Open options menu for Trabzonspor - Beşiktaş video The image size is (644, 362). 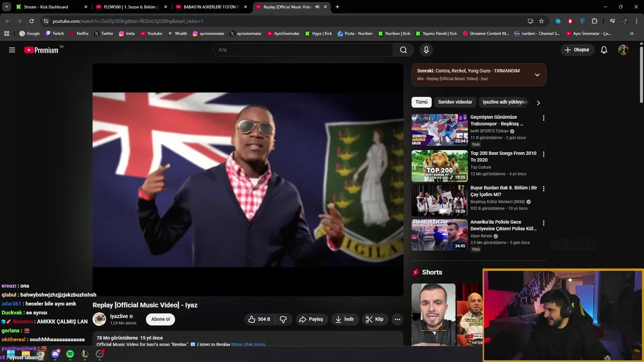543,118
